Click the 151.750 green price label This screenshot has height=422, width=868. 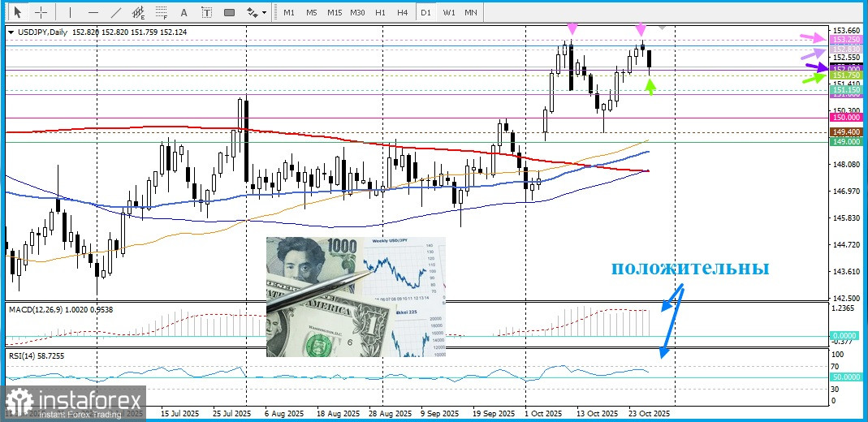(x=845, y=75)
